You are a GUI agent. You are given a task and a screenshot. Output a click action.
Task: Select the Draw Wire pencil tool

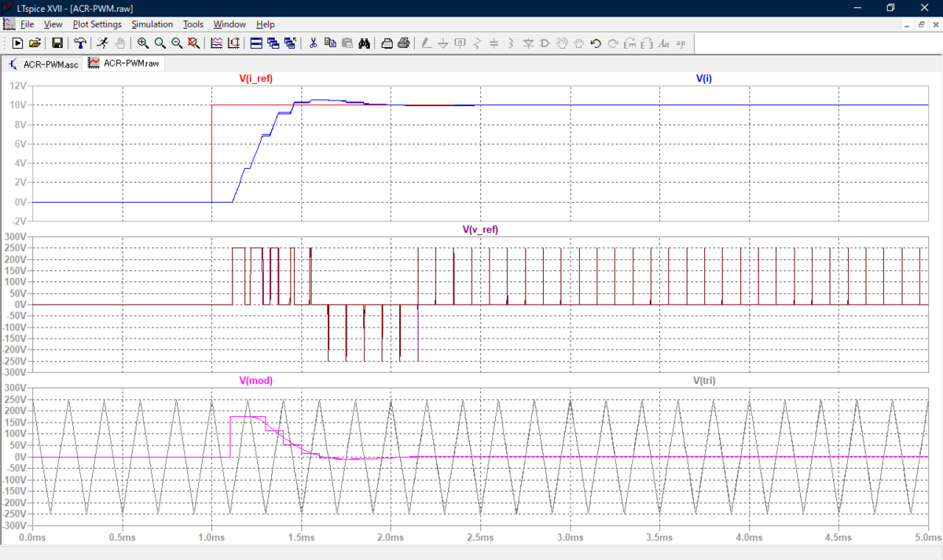coord(426,43)
